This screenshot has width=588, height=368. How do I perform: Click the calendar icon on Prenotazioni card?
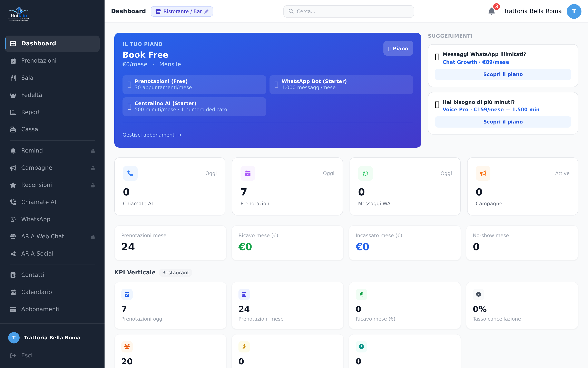click(x=248, y=173)
